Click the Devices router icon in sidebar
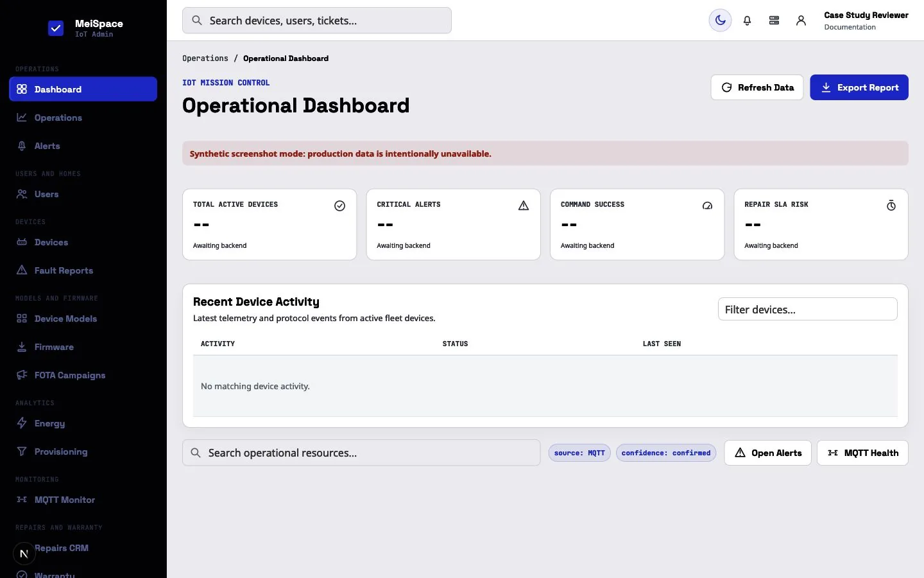The image size is (924, 578). coord(22,242)
